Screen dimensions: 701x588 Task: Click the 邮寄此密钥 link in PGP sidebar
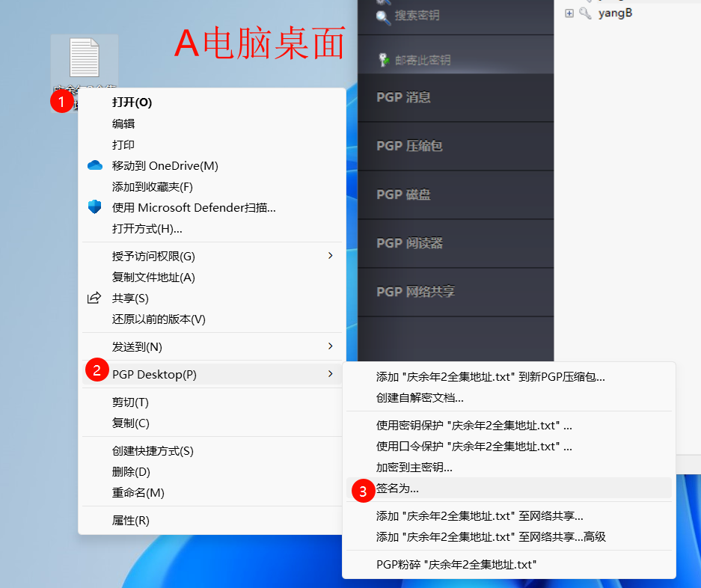click(x=423, y=60)
